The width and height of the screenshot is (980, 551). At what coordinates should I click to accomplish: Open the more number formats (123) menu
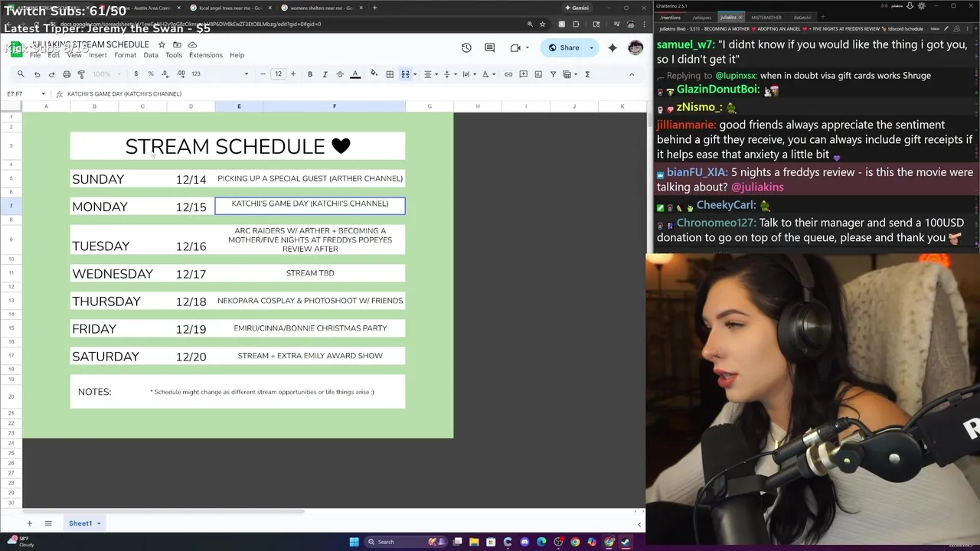coord(196,74)
